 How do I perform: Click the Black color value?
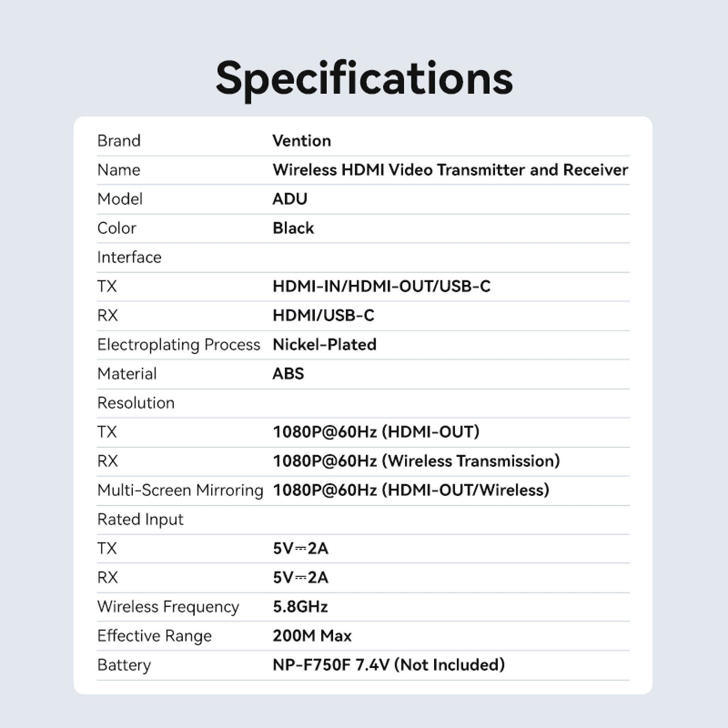[293, 228]
